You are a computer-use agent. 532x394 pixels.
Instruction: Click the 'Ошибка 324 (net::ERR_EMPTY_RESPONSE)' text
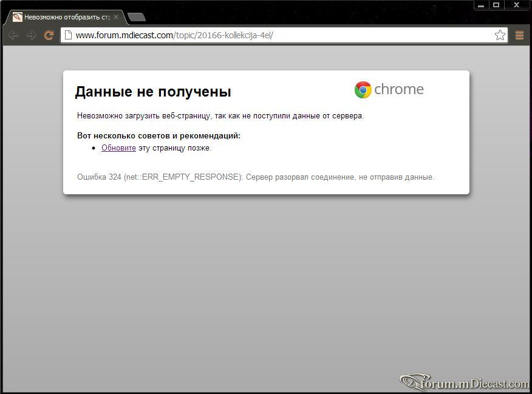pyautogui.click(x=160, y=177)
